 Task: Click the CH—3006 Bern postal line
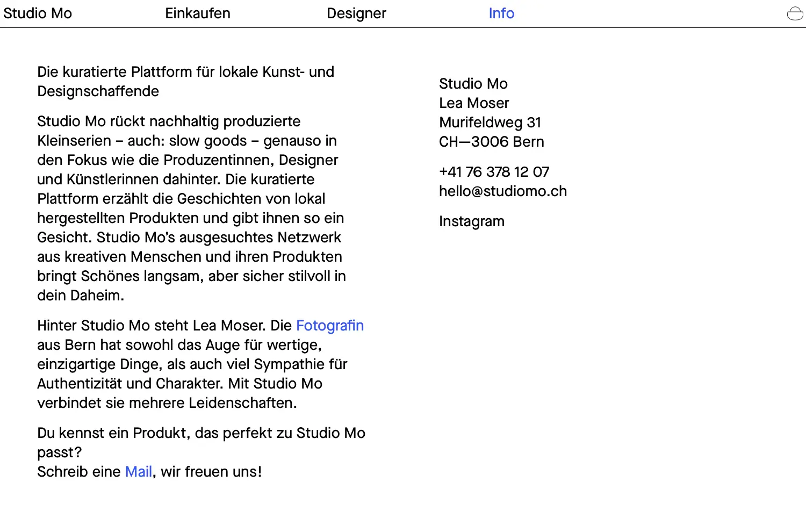point(491,142)
